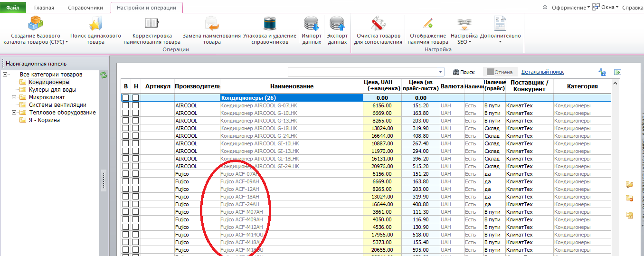Tick B checkbox for Fujico ACF-M09AH row
The height and width of the screenshot is (256, 644).
(126, 219)
